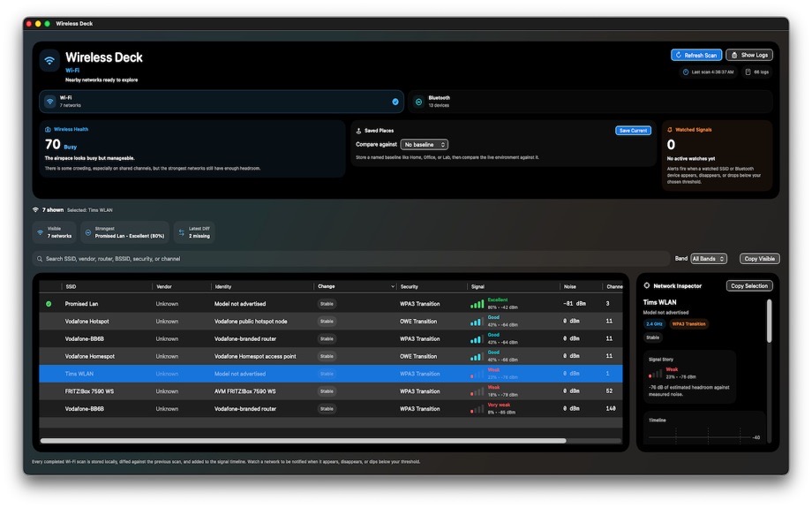Sort by the SSID column header
The width and height of the screenshot is (812, 508).
tap(71, 286)
